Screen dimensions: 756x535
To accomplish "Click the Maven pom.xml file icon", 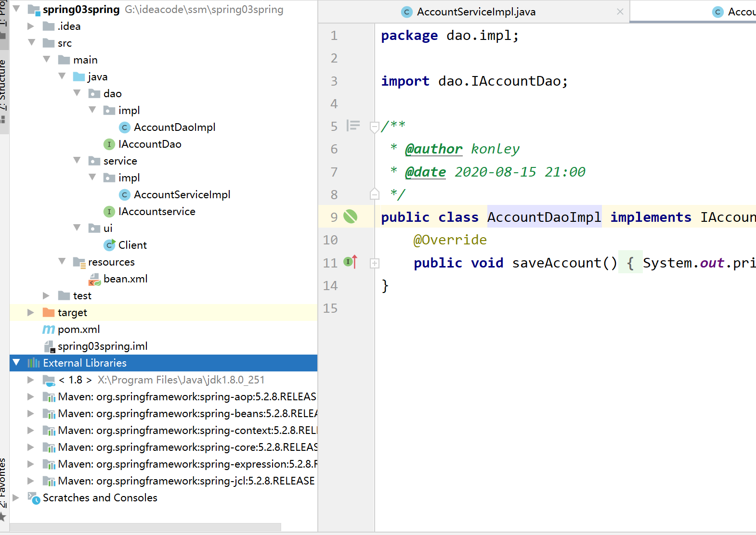I will click(x=49, y=330).
